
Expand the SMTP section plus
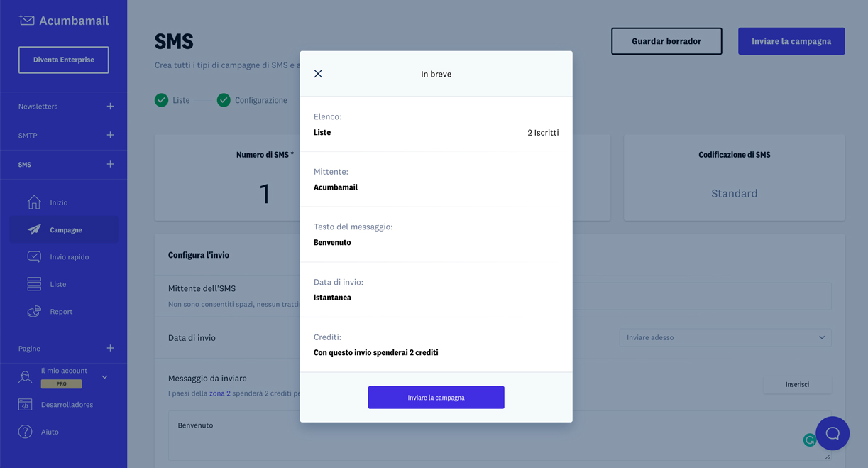coord(110,135)
